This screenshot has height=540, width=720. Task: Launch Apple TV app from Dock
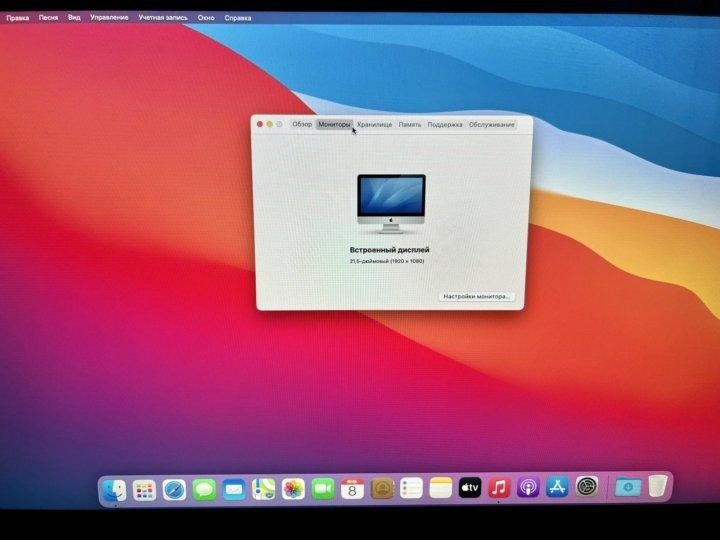pos(470,488)
